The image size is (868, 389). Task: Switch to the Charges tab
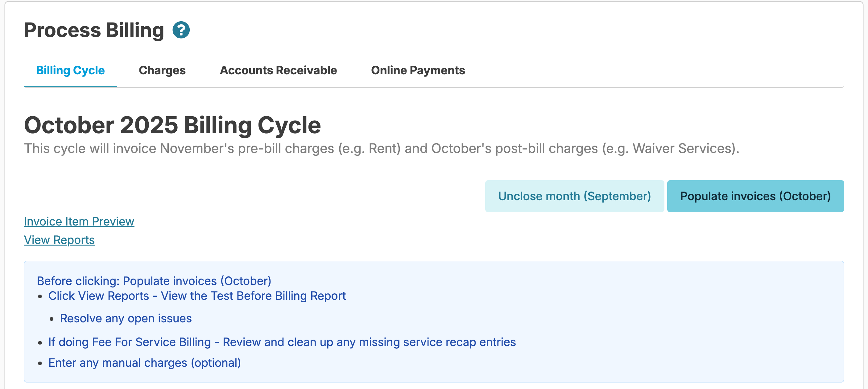click(162, 70)
